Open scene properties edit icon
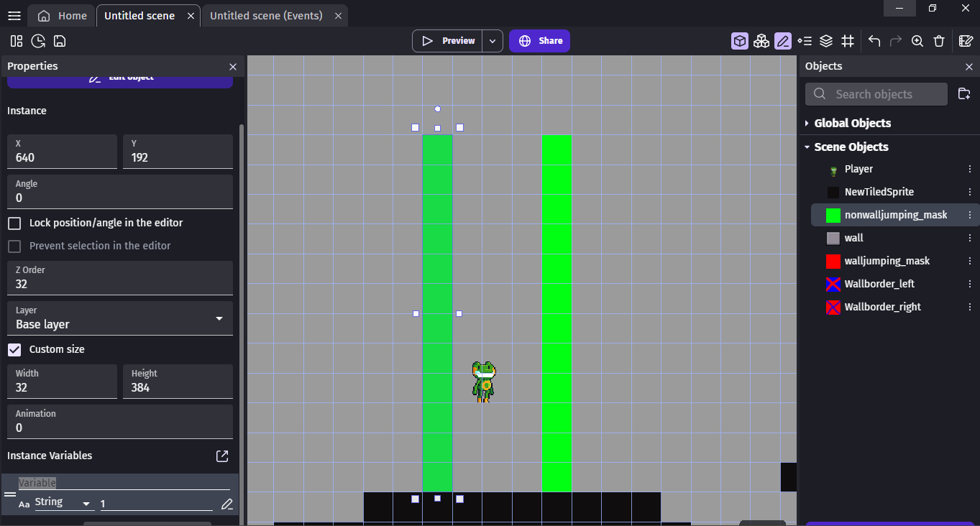The height and width of the screenshot is (526, 980). click(966, 41)
